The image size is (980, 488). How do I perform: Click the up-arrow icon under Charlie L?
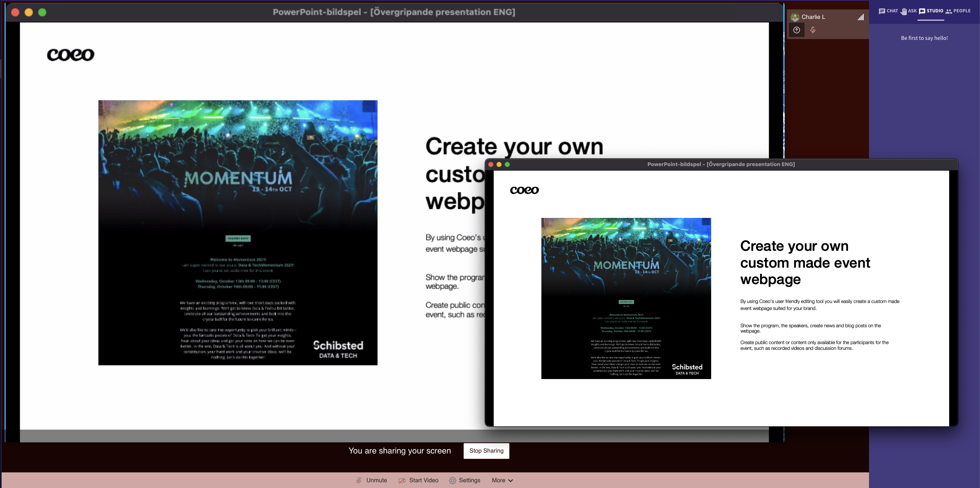click(x=797, y=30)
